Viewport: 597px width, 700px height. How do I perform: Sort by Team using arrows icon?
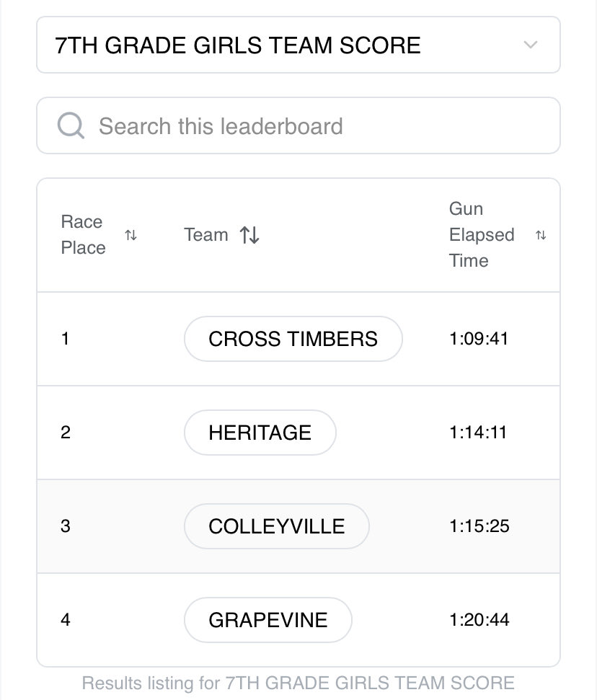pos(249,235)
